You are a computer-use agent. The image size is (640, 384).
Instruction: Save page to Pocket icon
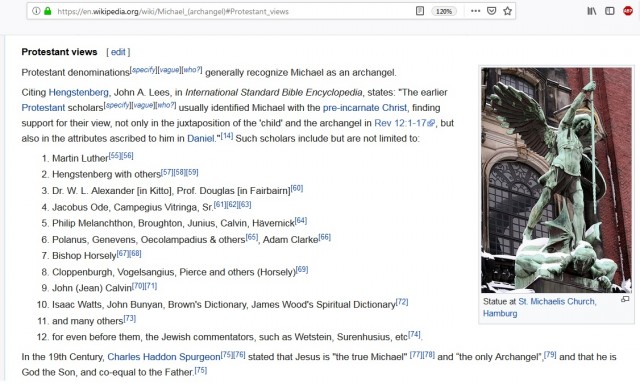tap(491, 11)
